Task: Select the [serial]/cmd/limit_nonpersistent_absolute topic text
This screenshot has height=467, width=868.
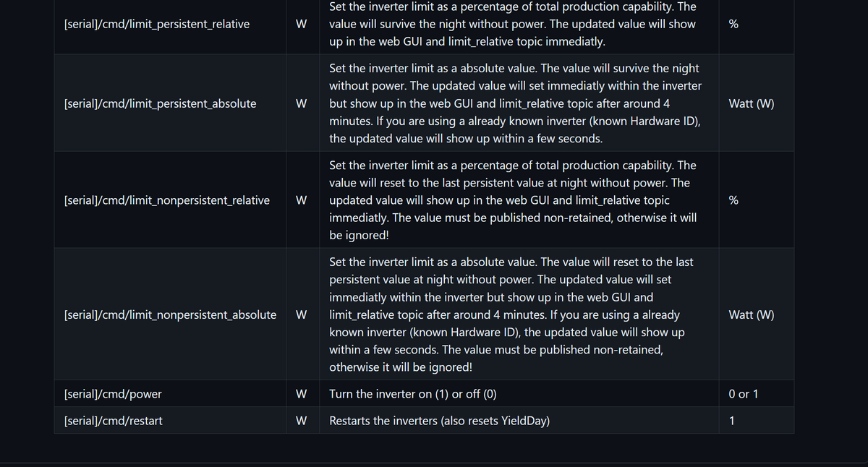Action: [170, 314]
